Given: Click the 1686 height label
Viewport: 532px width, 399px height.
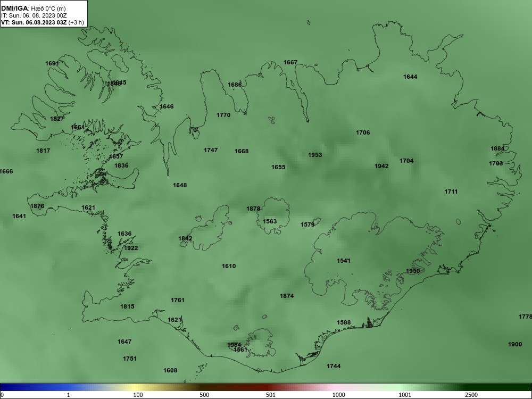Looking at the screenshot, I should point(235,85).
